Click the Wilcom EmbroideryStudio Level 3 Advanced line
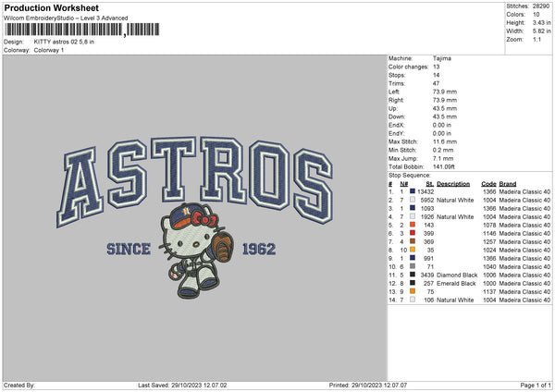 [x=66, y=18]
